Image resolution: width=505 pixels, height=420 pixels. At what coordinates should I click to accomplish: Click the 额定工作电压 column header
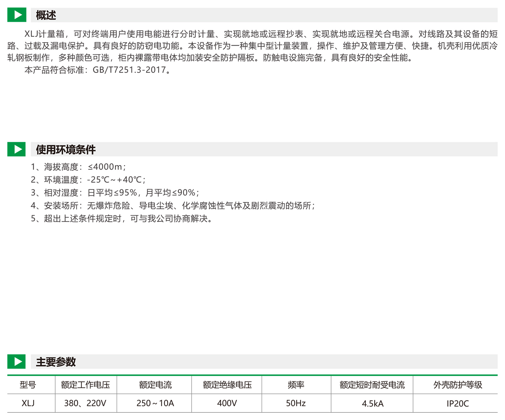tap(86, 385)
